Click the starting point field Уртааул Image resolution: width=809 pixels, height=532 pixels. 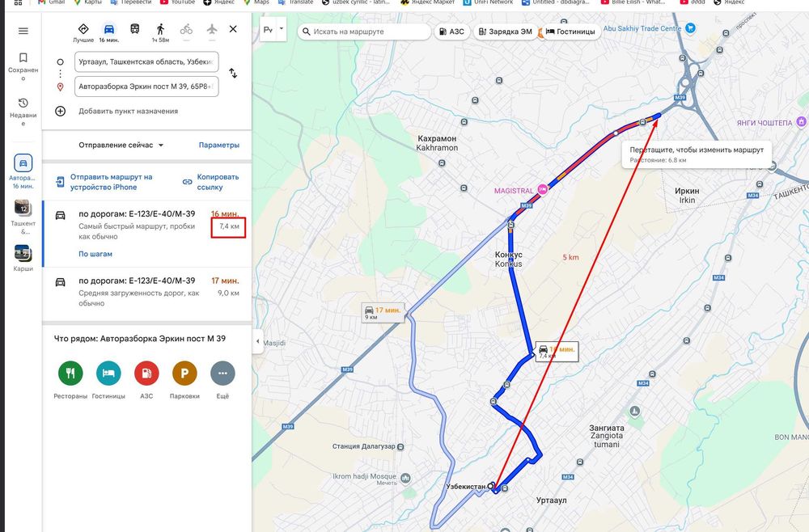point(146,62)
